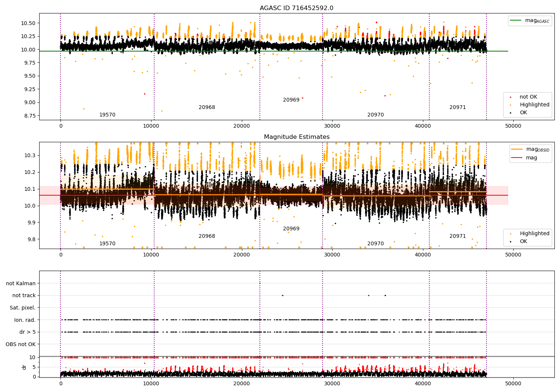The image size is (560, 392).
Task: Click OBSID label 20969 in middle plot
Action: point(291,229)
